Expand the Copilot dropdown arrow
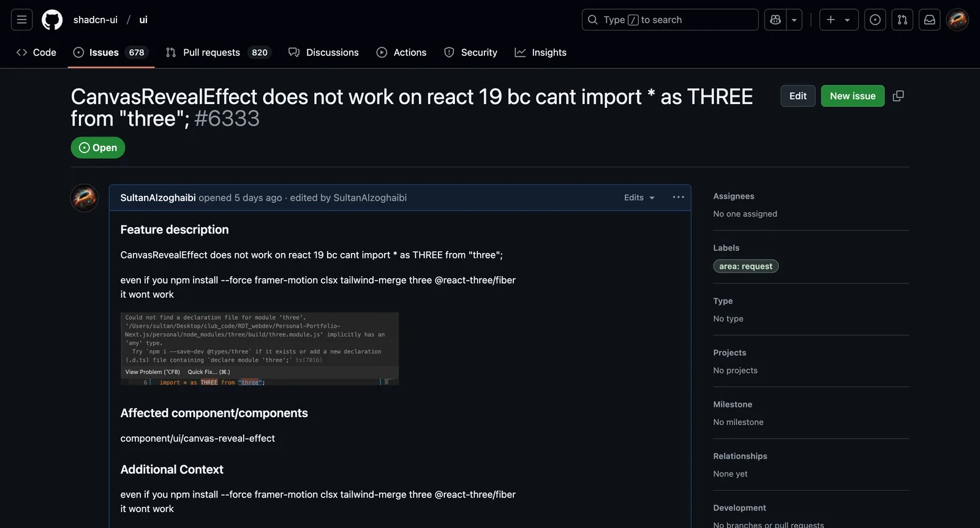Screen dimensions: 980x528 tap(794, 20)
